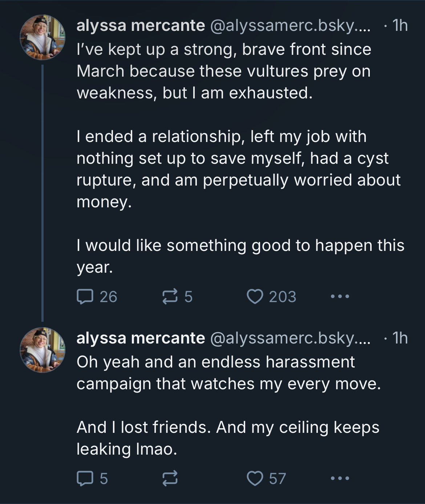Open more options on first post

340,297
